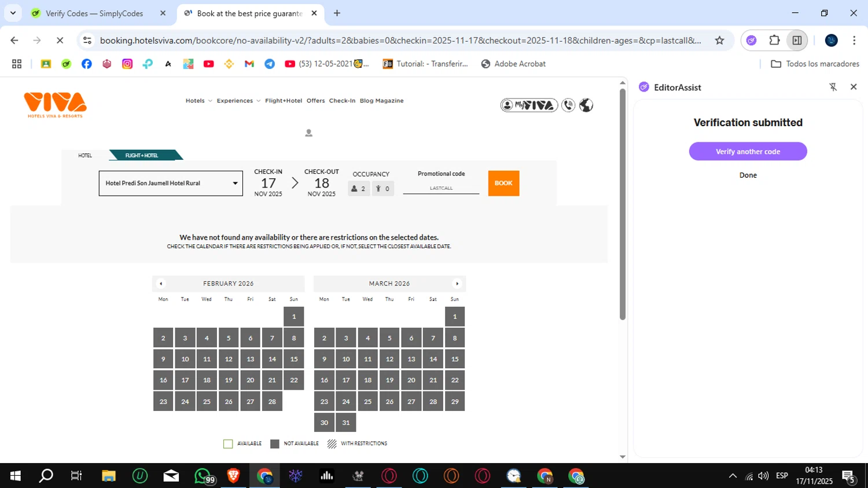The width and height of the screenshot is (868, 488).
Task: Unpin the EditorAssist side panel
Action: point(833,87)
